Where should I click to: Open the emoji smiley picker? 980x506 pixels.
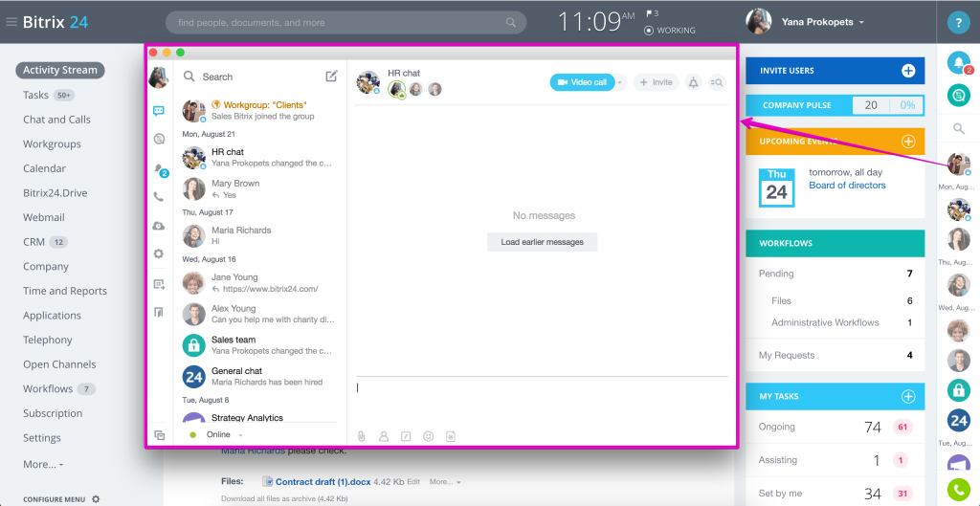click(x=428, y=436)
